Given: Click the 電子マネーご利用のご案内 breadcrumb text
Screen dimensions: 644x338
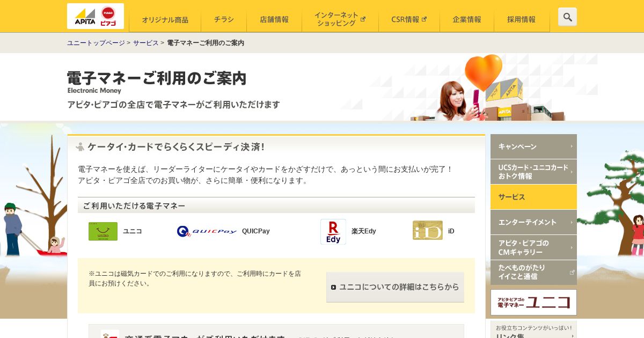Looking at the screenshot, I should pos(206,43).
